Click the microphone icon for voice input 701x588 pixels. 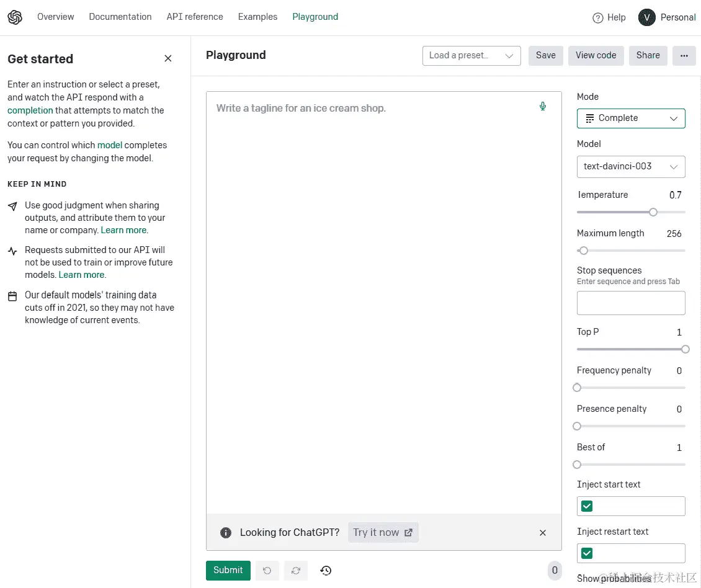point(542,106)
